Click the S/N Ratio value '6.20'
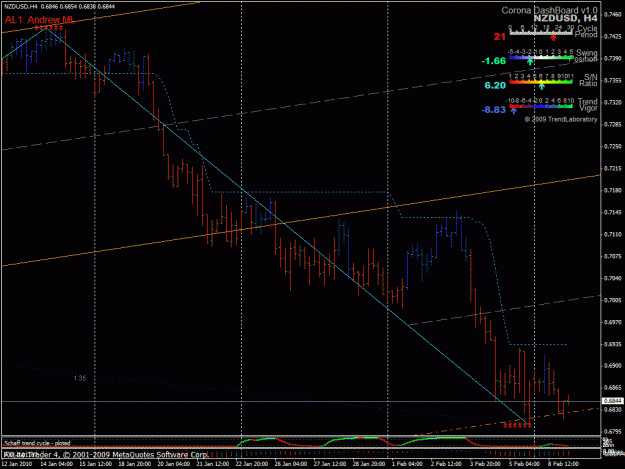Screen dimensions: 625x469 click(x=495, y=85)
